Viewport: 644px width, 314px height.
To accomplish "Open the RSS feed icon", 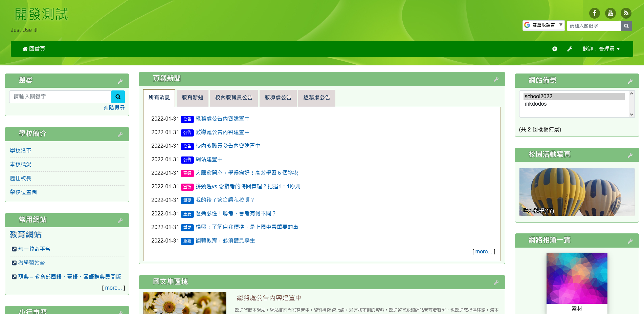I will 626,13.
